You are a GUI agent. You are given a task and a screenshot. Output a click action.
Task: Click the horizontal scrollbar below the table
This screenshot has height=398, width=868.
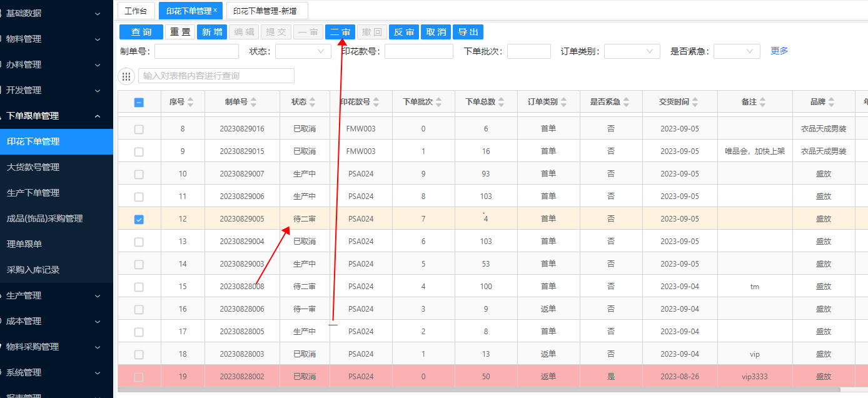[438, 390]
